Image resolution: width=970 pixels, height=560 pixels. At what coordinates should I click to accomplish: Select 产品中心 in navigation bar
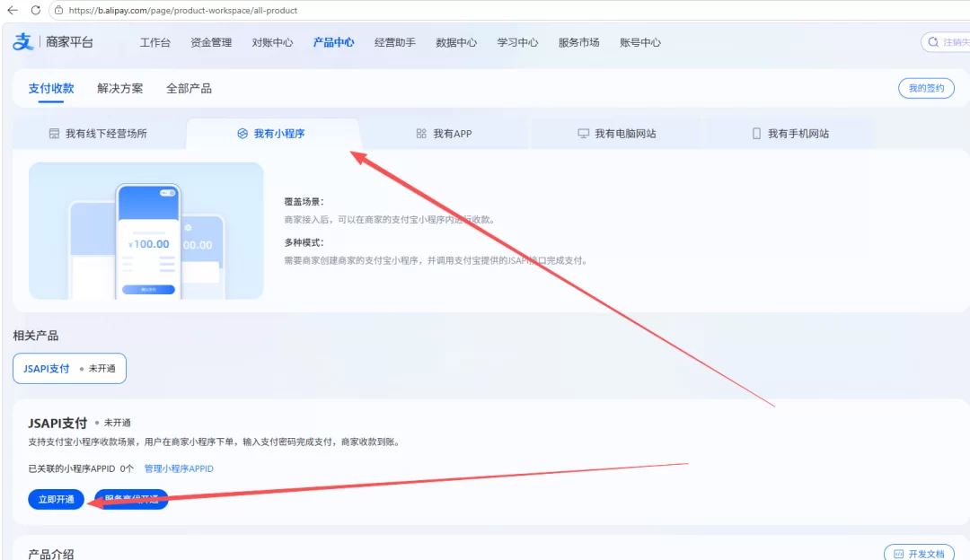pos(333,43)
